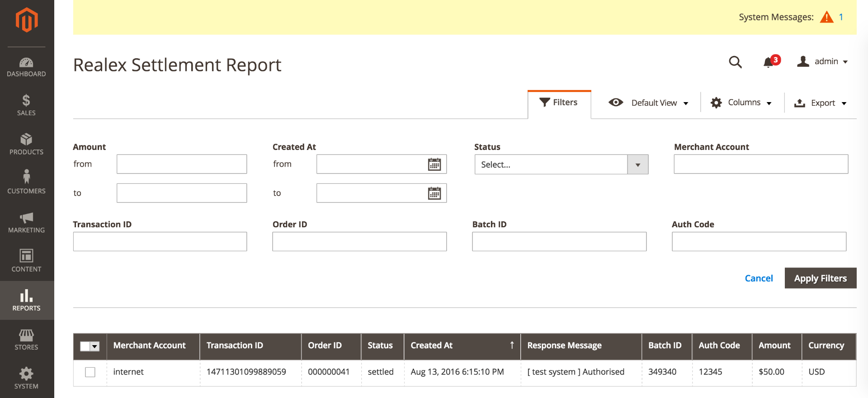Open calendar for Created At from date
This screenshot has height=398, width=868.
(x=434, y=164)
